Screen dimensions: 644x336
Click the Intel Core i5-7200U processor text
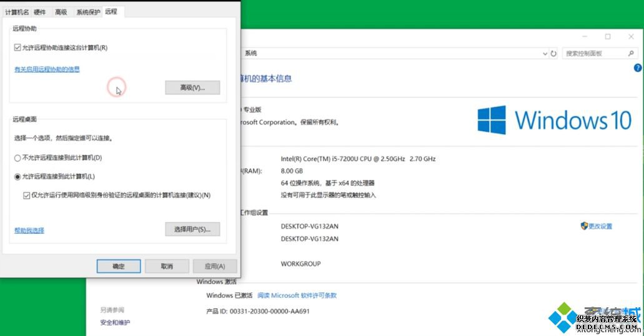coord(358,159)
